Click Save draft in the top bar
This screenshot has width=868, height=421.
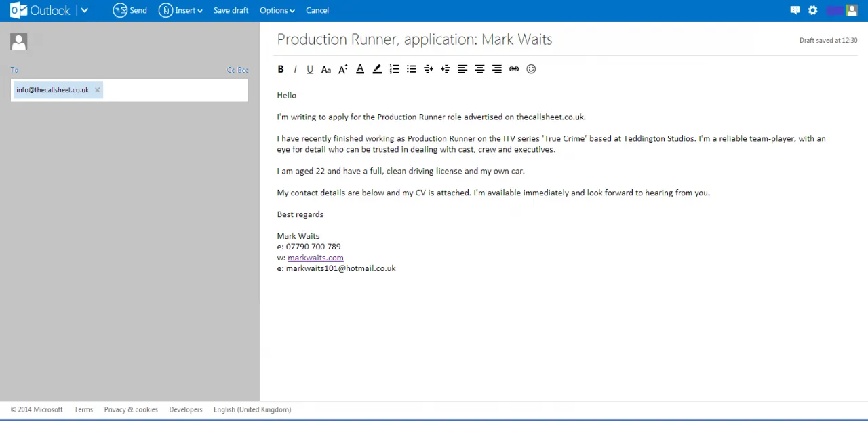click(231, 10)
